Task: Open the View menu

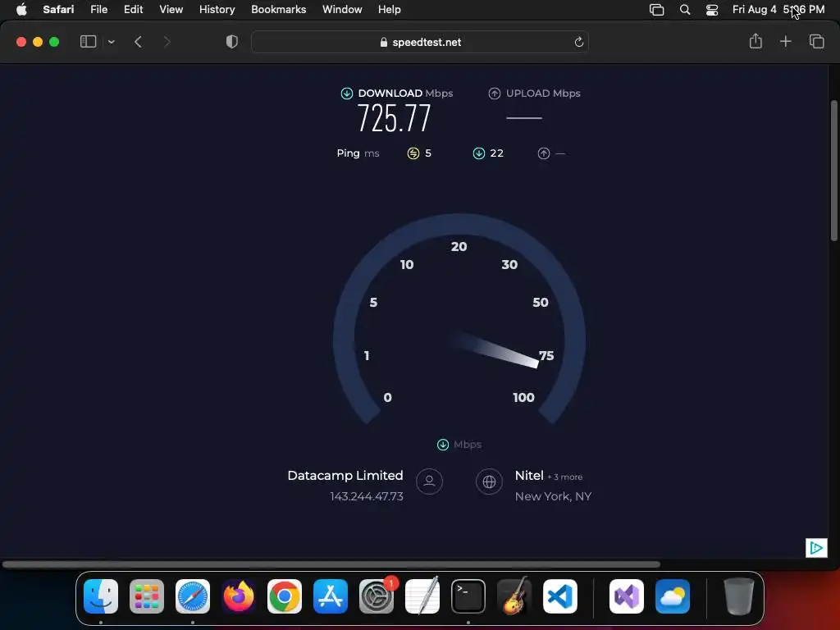Action: pos(171,10)
